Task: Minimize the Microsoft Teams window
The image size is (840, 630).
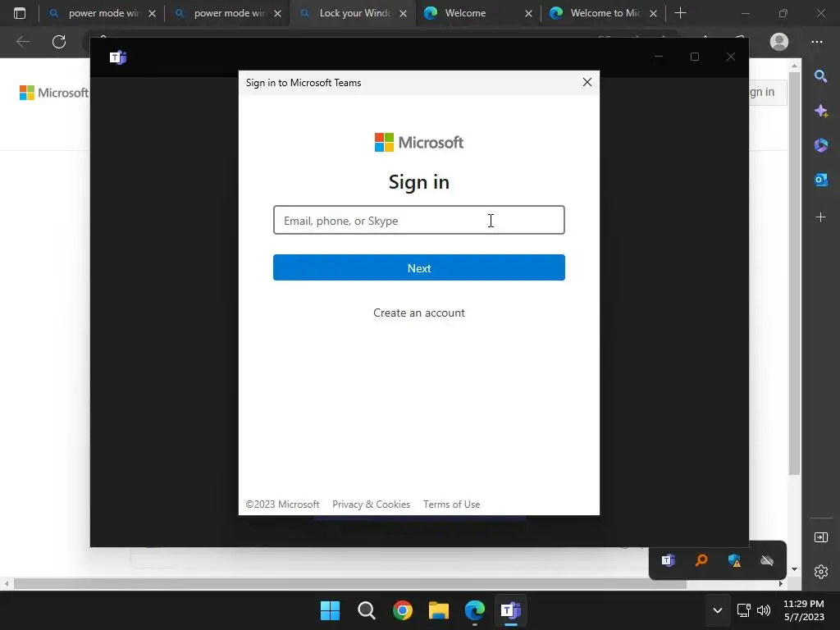Action: point(659,57)
